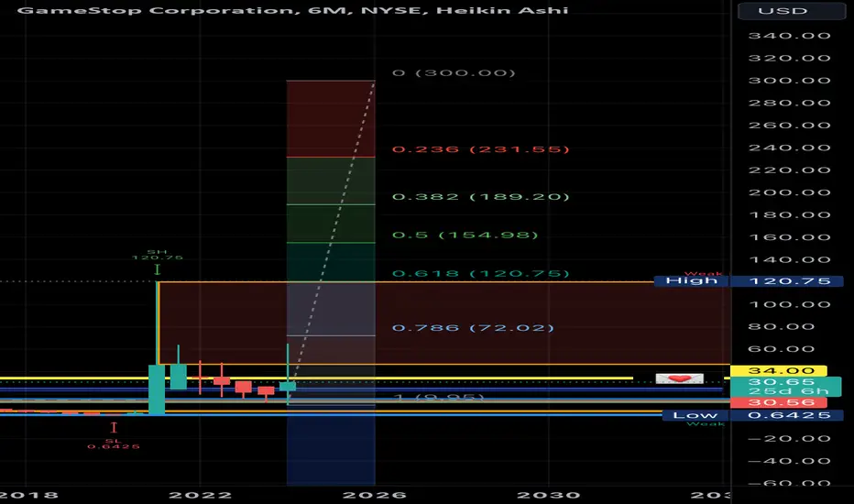Click the yellow 34.00 price tag

tap(779, 371)
